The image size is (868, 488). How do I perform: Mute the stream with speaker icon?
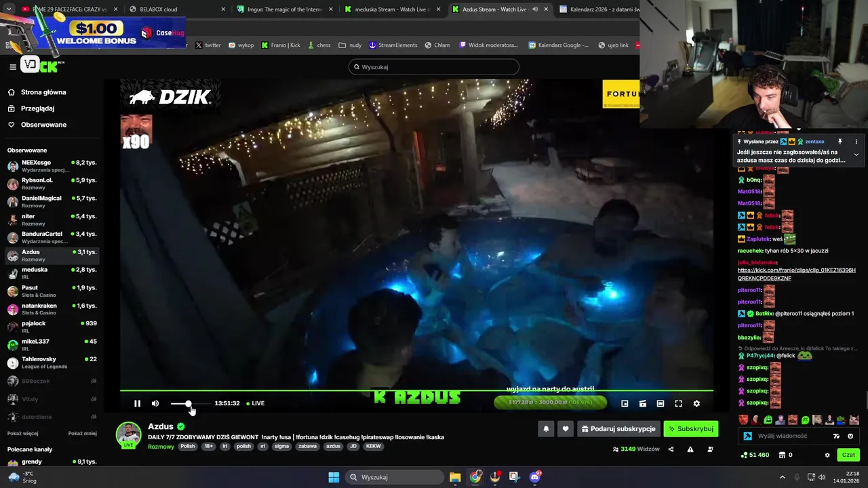tap(155, 403)
